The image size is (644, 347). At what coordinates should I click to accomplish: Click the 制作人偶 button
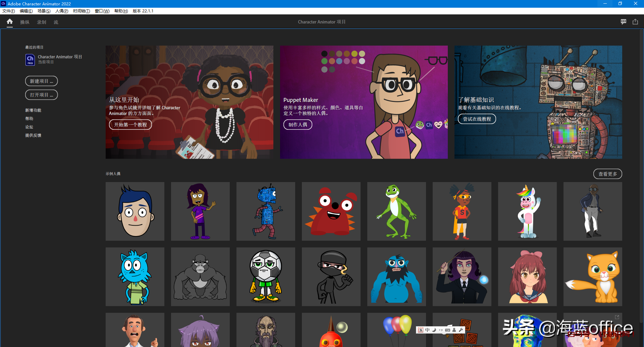click(x=298, y=125)
